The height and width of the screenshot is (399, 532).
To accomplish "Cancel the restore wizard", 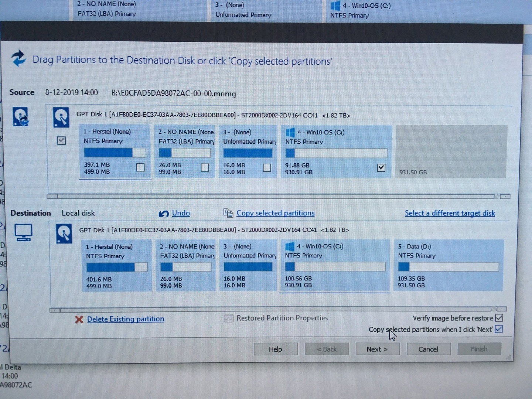I will [429, 349].
